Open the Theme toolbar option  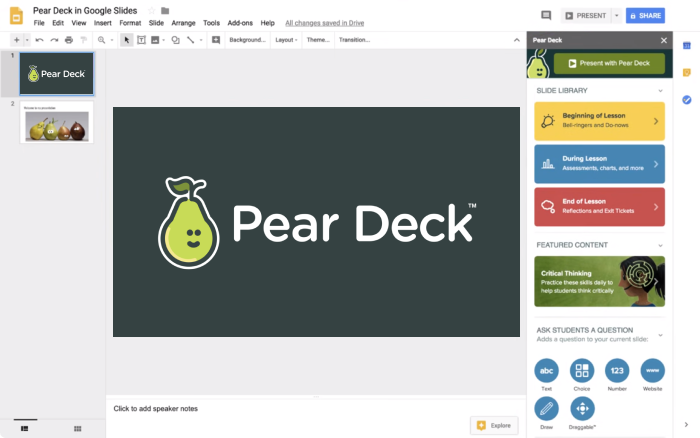click(x=318, y=40)
